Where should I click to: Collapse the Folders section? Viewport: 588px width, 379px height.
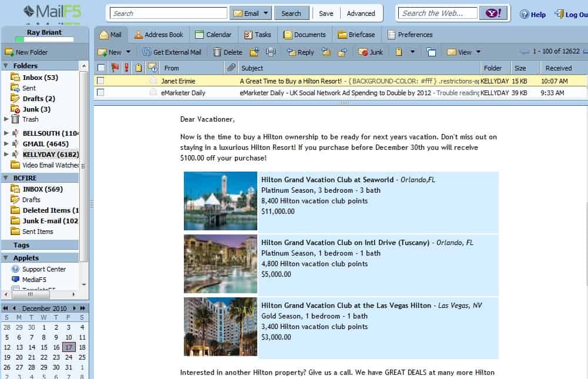coord(6,66)
